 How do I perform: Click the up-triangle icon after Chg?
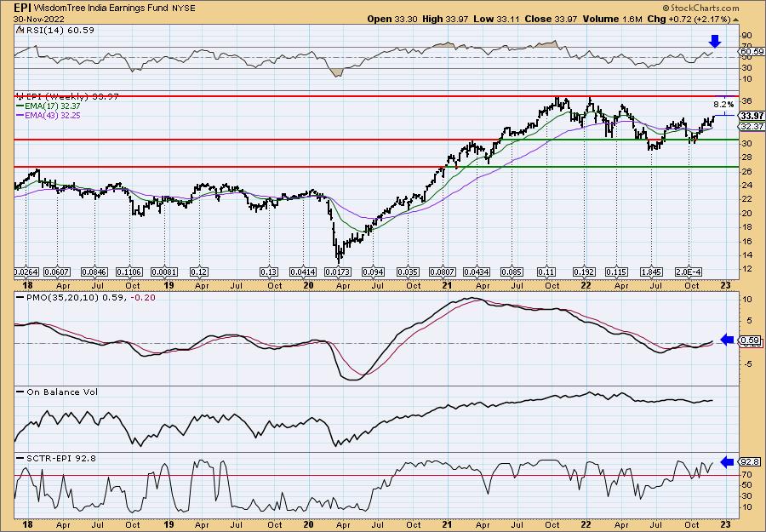point(735,20)
